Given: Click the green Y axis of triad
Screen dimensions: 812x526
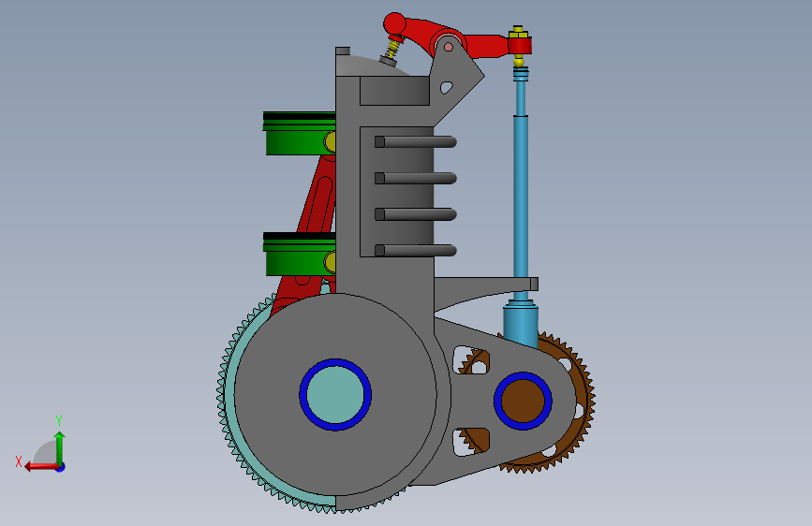Looking at the screenshot, I should tap(60, 447).
